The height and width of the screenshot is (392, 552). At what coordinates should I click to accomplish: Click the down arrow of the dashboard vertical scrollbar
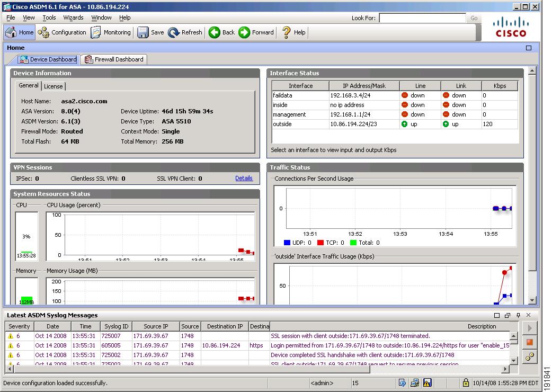[x=532, y=300]
